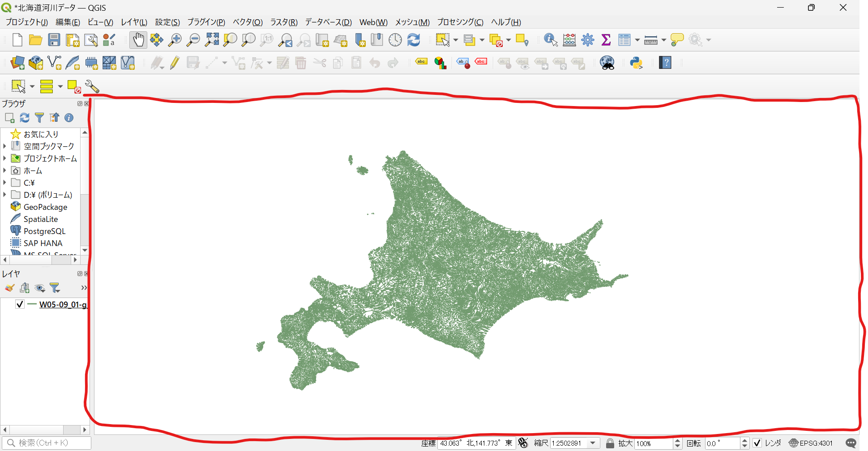Increase rotation with the up stepper arrow
This screenshot has width=868, height=451.
[744, 440]
